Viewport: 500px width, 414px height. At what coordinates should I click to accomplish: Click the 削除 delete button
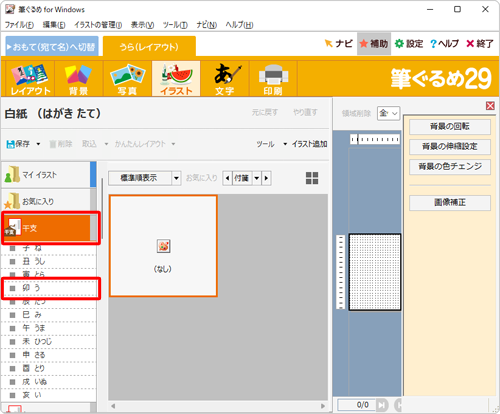[61, 144]
